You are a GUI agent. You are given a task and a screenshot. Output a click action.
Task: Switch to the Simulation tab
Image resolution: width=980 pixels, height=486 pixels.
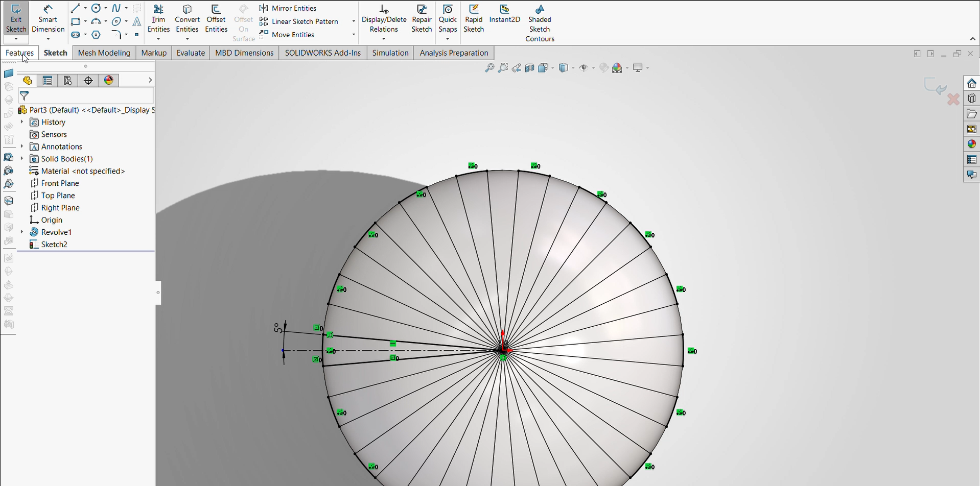(390, 53)
